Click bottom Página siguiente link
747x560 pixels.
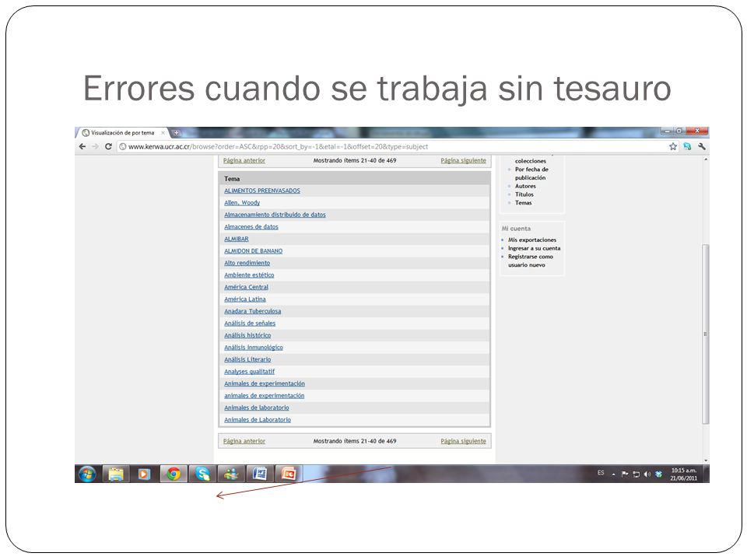pyautogui.click(x=463, y=441)
